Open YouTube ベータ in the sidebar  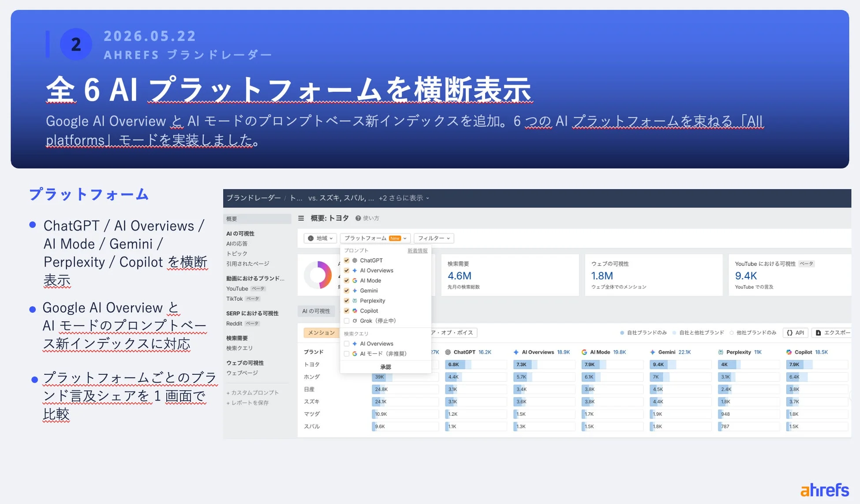click(x=246, y=289)
